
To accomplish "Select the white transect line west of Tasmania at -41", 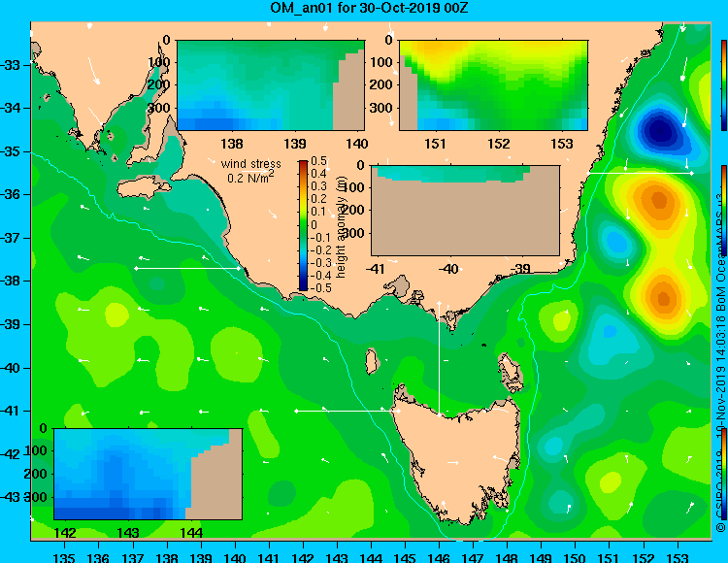I will (x=347, y=411).
